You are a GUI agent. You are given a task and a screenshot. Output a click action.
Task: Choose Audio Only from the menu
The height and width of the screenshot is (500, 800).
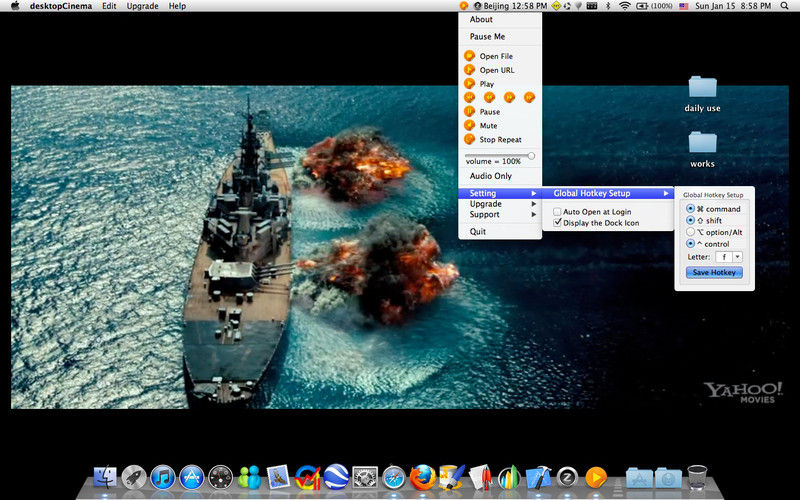click(491, 176)
